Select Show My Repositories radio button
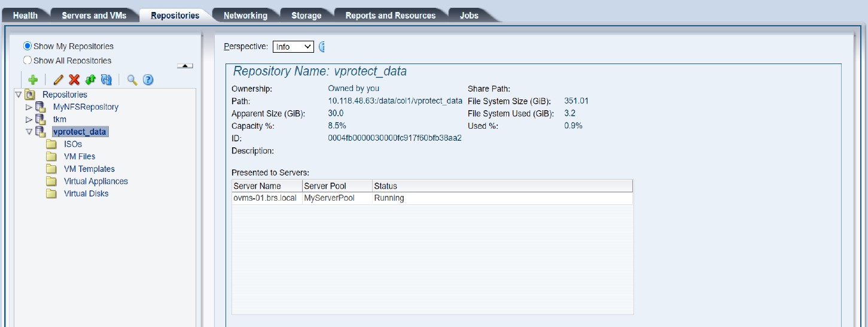Viewport: 868px width, 327px height. point(28,46)
